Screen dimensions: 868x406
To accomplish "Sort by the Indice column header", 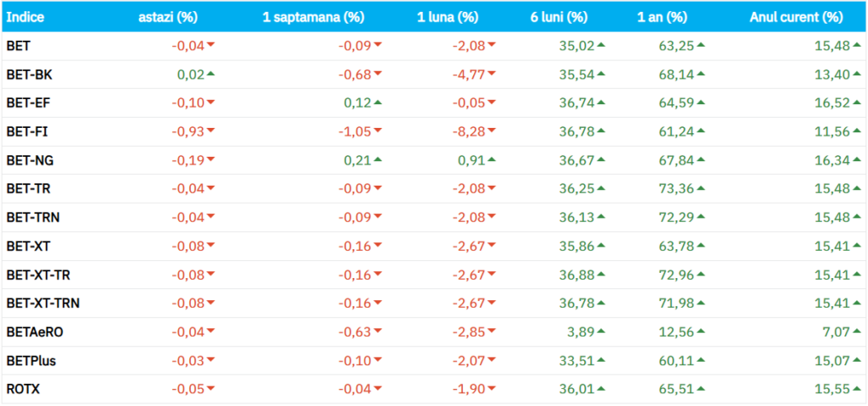I will pos(25,17).
